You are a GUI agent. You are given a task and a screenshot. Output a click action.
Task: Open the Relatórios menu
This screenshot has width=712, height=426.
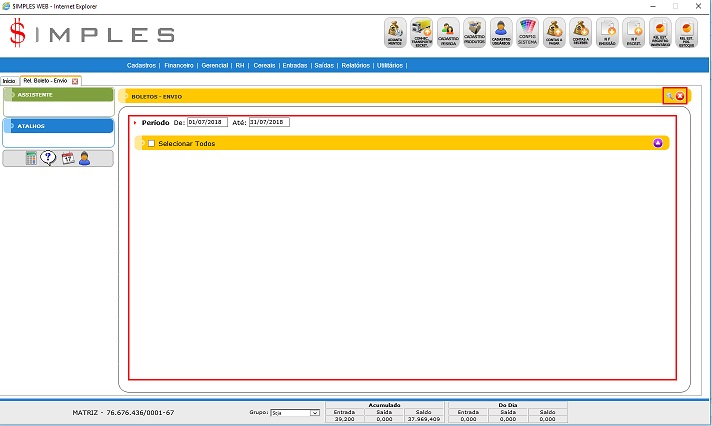tap(355, 65)
